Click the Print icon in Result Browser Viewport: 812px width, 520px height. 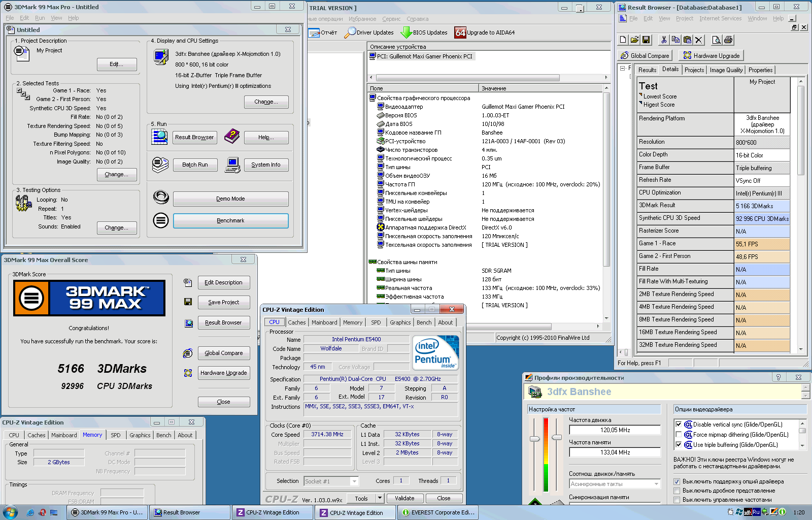pyautogui.click(x=728, y=40)
